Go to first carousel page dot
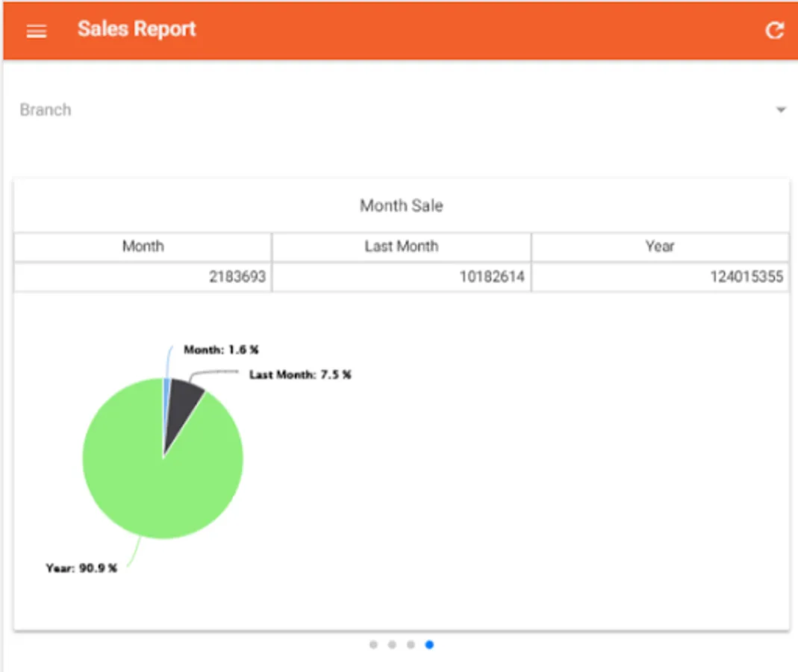This screenshot has height=672, width=798. 373,645
